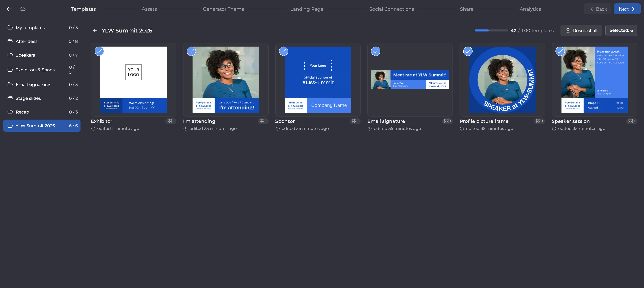Go to the Analytics step

click(x=530, y=9)
